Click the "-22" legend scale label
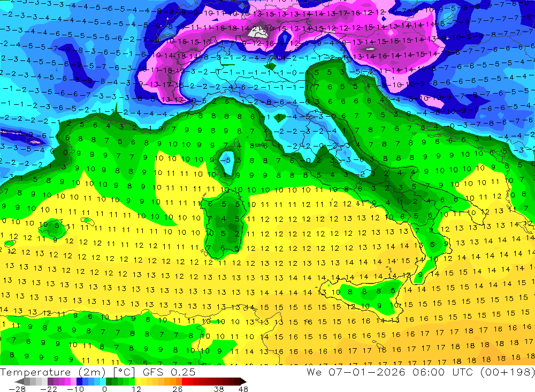 49,389
